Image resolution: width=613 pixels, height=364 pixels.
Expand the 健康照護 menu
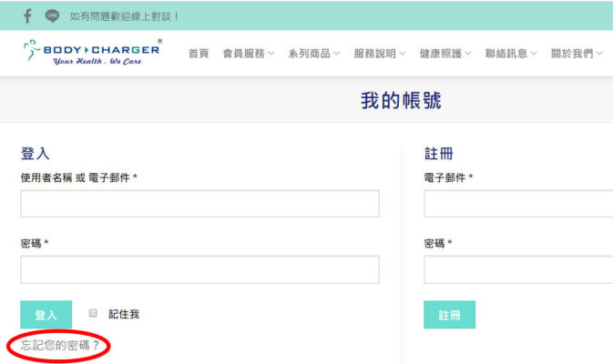point(445,54)
